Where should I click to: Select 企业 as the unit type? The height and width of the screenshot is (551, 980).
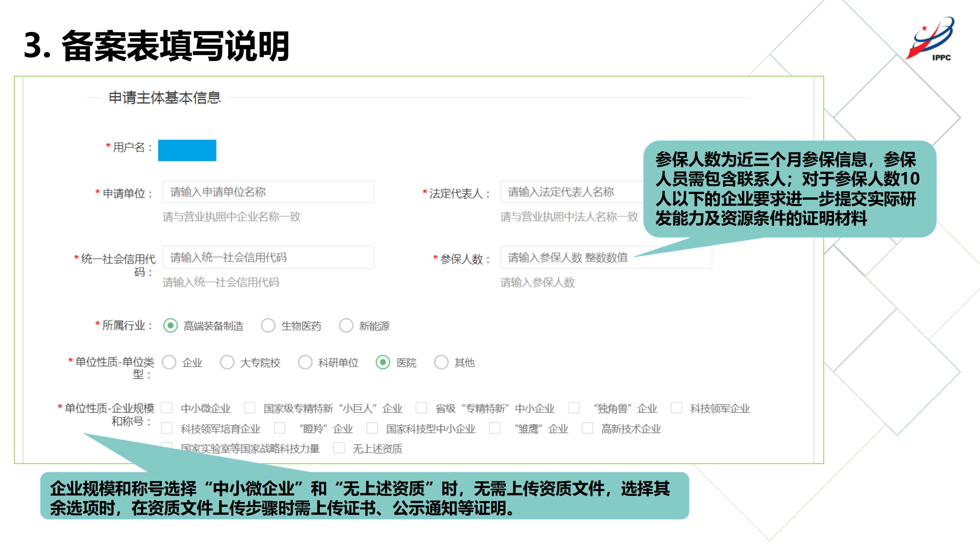coord(169,362)
